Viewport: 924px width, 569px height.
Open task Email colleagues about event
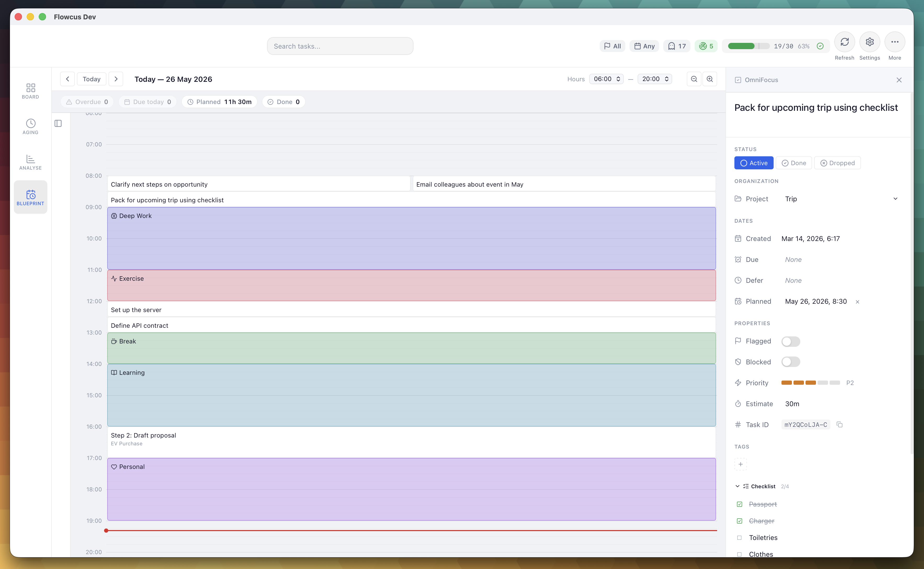click(564, 184)
